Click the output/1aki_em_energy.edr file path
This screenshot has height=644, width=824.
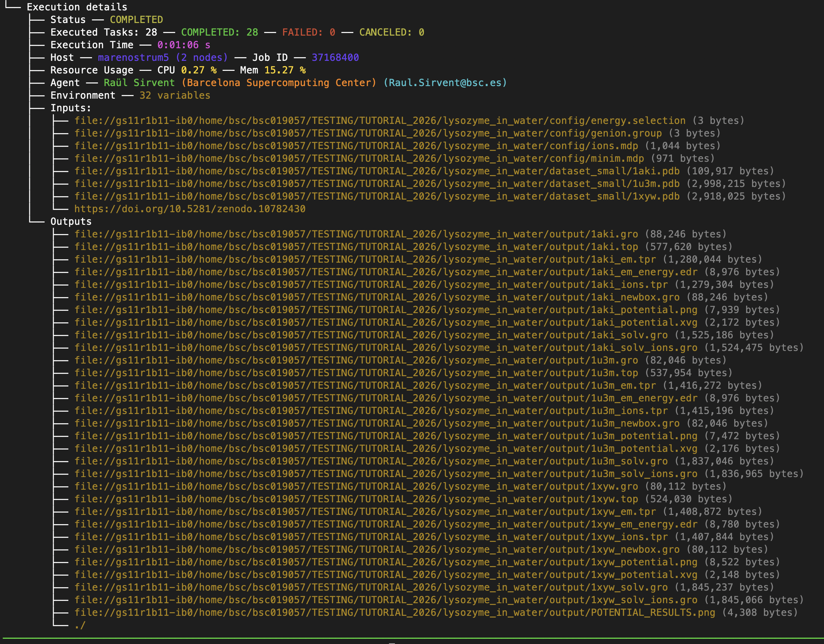click(386, 272)
